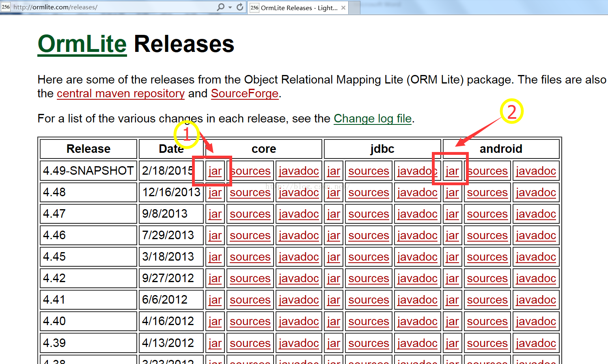The width and height of the screenshot is (608, 364).
Task: Click the Release column header
Action: tap(88, 149)
